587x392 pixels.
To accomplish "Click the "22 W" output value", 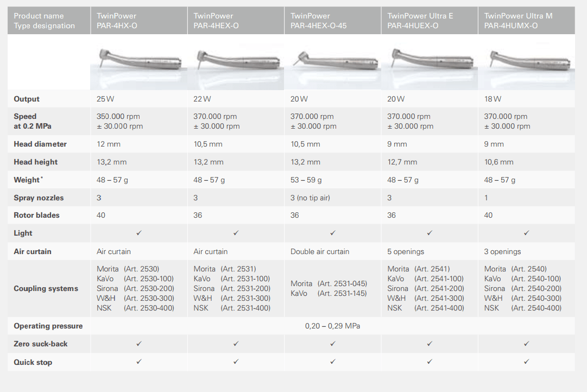I will point(202,99).
